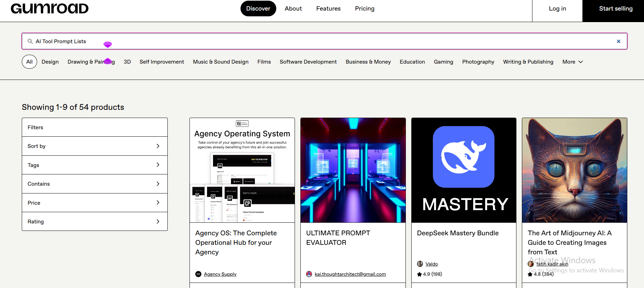644x288 pixels.
Task: Clear the search field with the X
Action: pos(618,41)
